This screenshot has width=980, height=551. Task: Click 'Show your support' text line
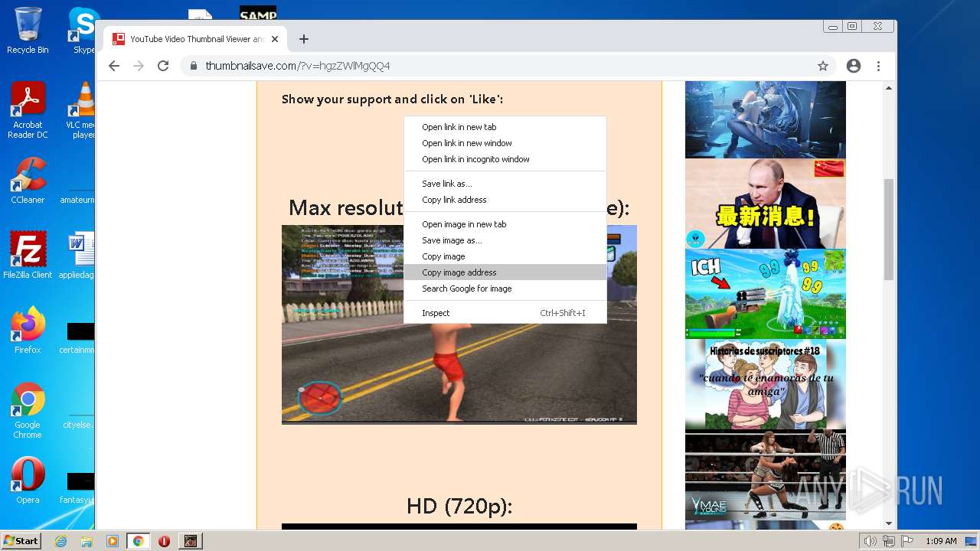(x=392, y=99)
